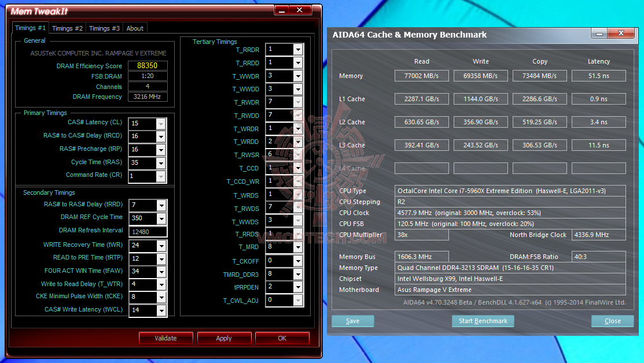Screen dimensions: 644x363
Task: Click the CPU Type field in AIDA64
Action: point(510,191)
